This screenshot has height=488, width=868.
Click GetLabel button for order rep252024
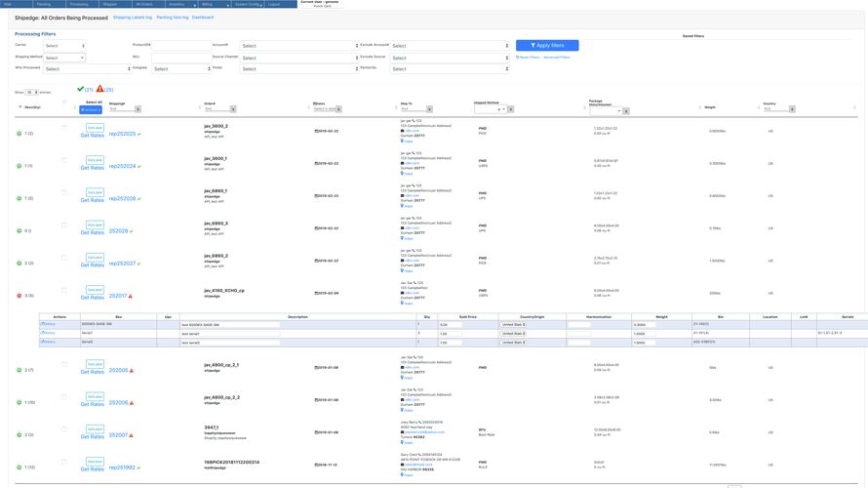pyautogui.click(x=95, y=160)
